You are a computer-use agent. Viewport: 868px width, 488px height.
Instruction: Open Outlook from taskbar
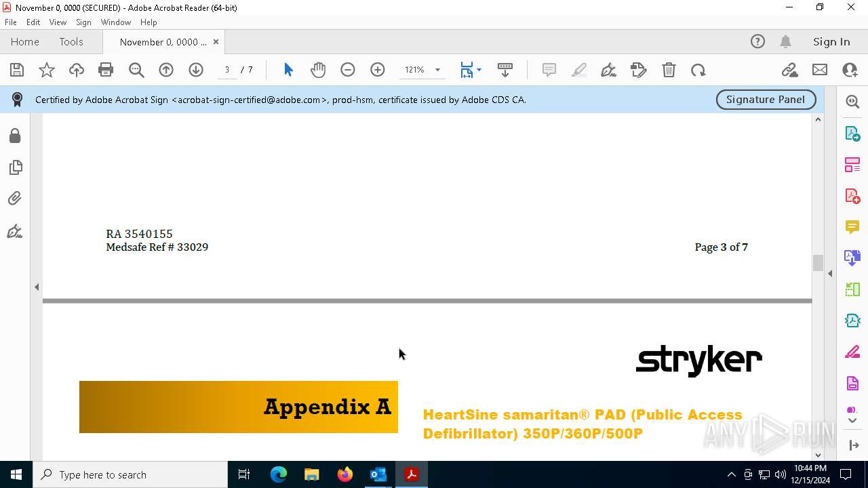click(378, 474)
